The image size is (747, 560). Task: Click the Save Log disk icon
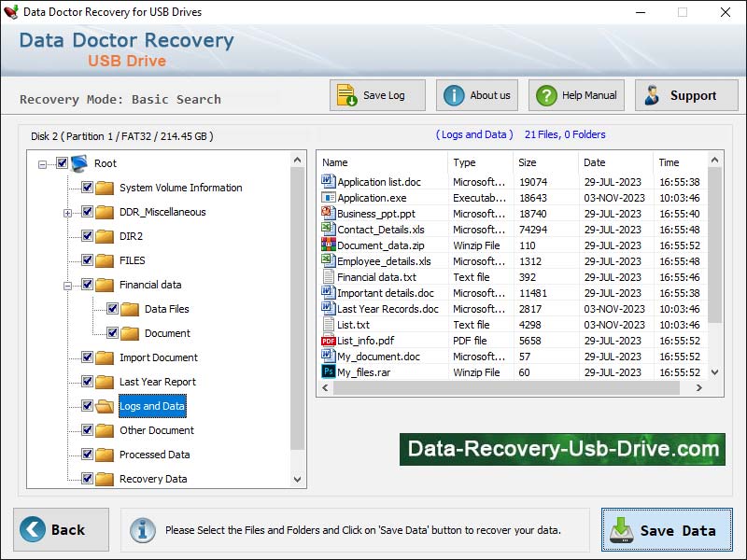tap(347, 94)
